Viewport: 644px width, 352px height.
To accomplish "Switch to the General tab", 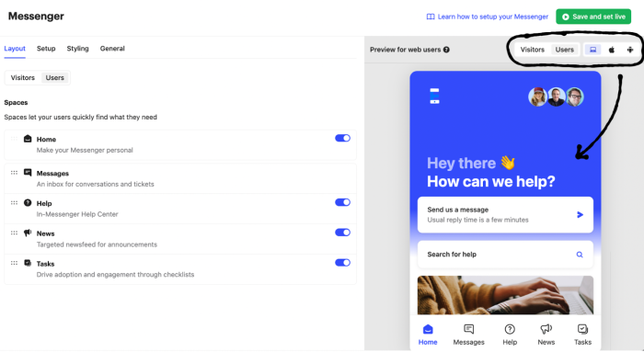I will [112, 49].
